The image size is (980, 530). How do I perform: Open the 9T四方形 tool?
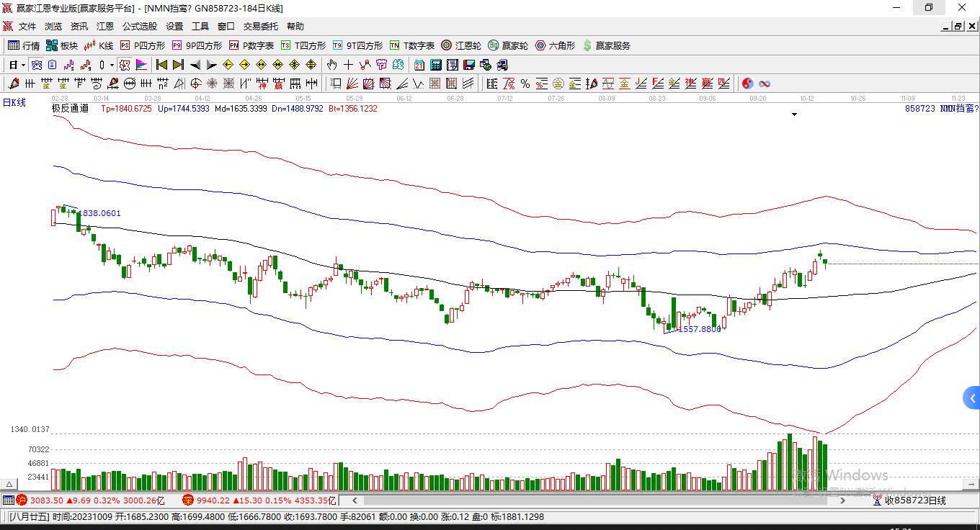(357, 45)
